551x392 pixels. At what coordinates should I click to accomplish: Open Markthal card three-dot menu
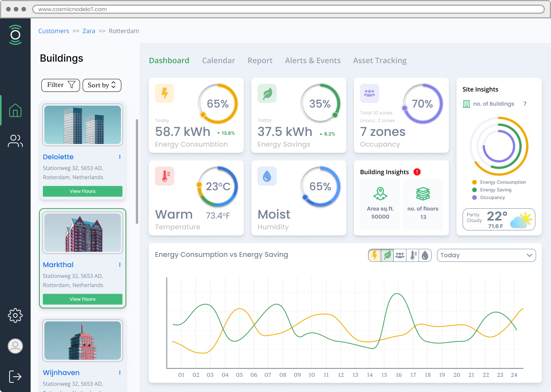coord(120,265)
